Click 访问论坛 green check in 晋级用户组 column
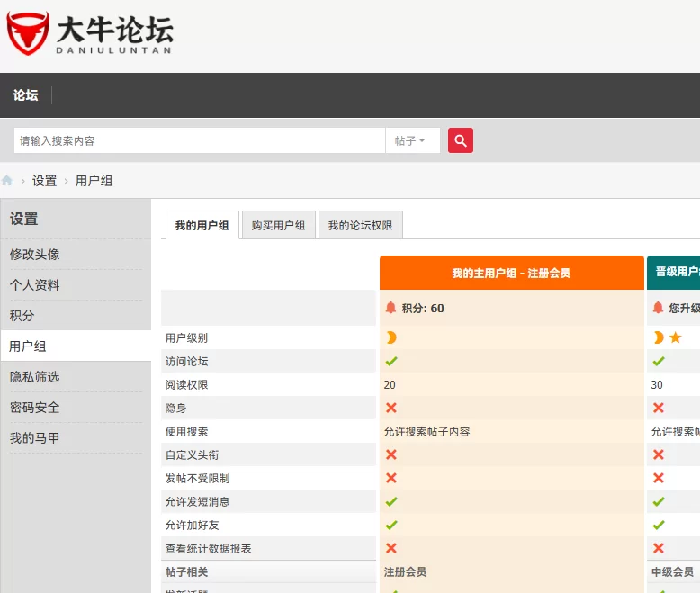The height and width of the screenshot is (593, 700). (659, 361)
